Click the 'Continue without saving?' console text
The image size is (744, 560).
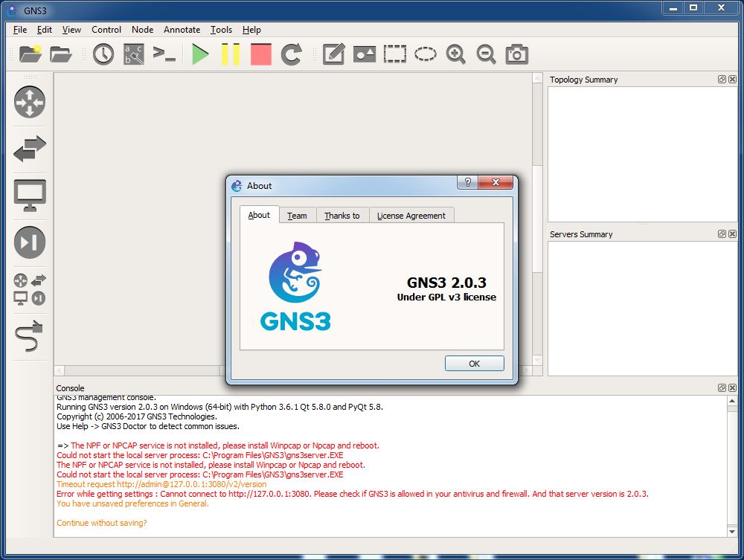101,523
